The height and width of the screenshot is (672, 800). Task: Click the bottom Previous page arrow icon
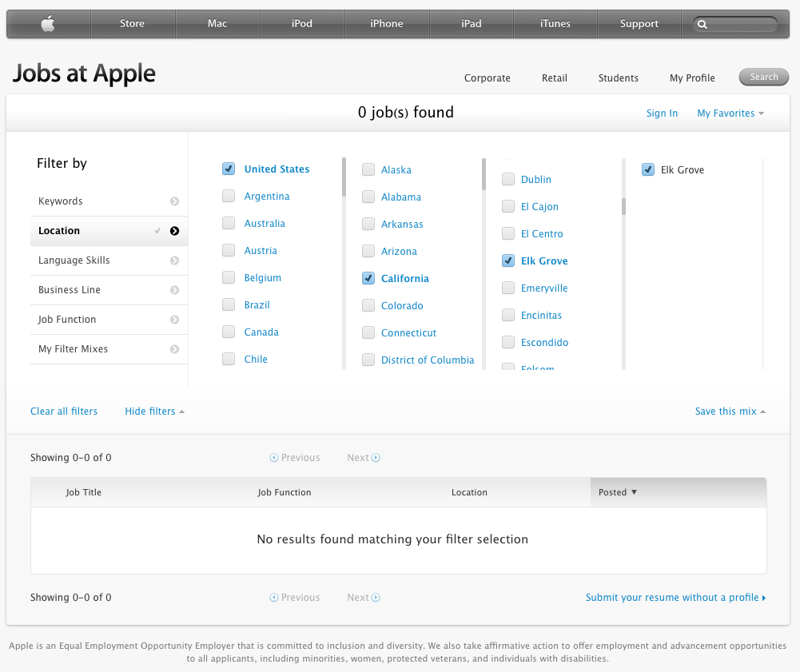[x=274, y=598]
